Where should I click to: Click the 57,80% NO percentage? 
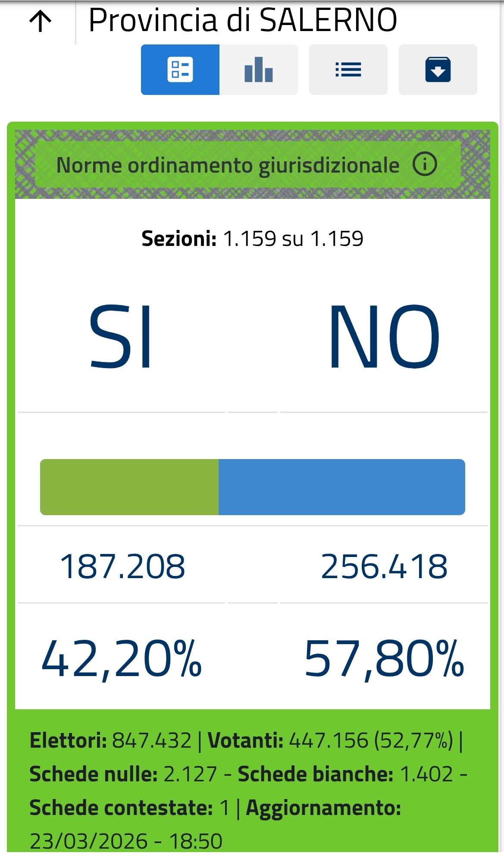(384, 659)
